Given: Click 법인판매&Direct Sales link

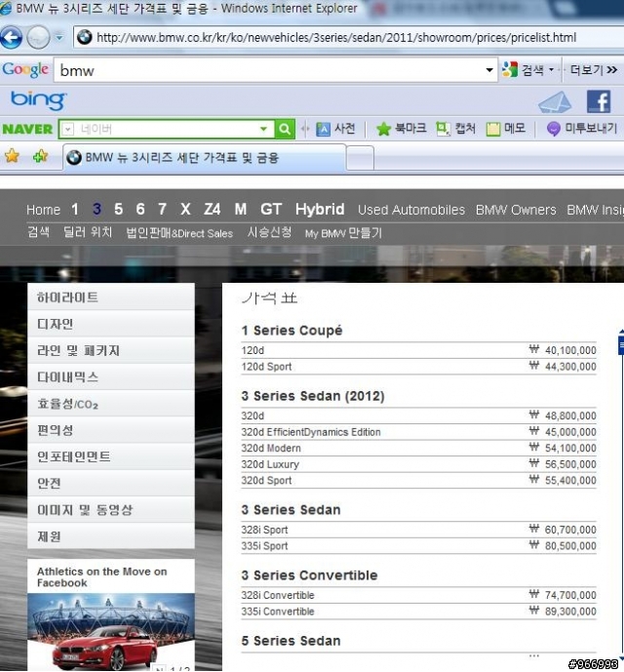Looking at the screenshot, I should (x=179, y=233).
